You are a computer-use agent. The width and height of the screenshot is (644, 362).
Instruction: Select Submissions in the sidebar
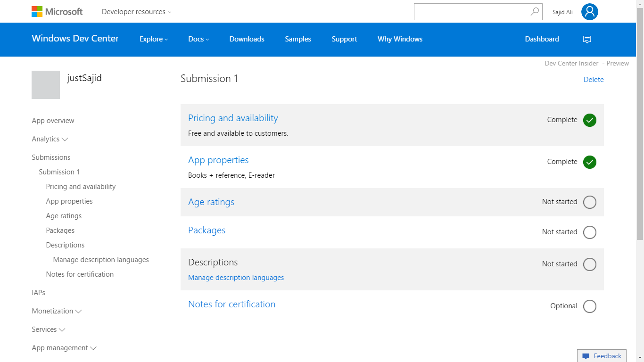[x=51, y=157]
